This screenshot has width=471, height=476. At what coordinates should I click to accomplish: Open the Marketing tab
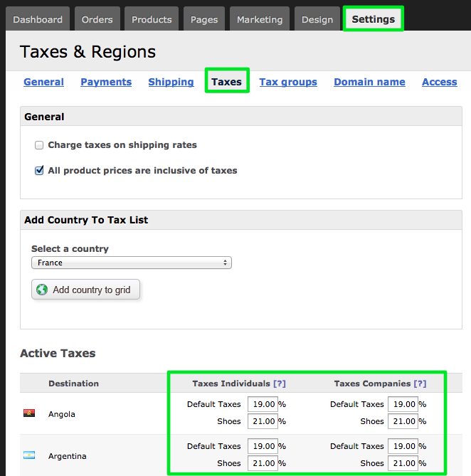click(x=260, y=18)
